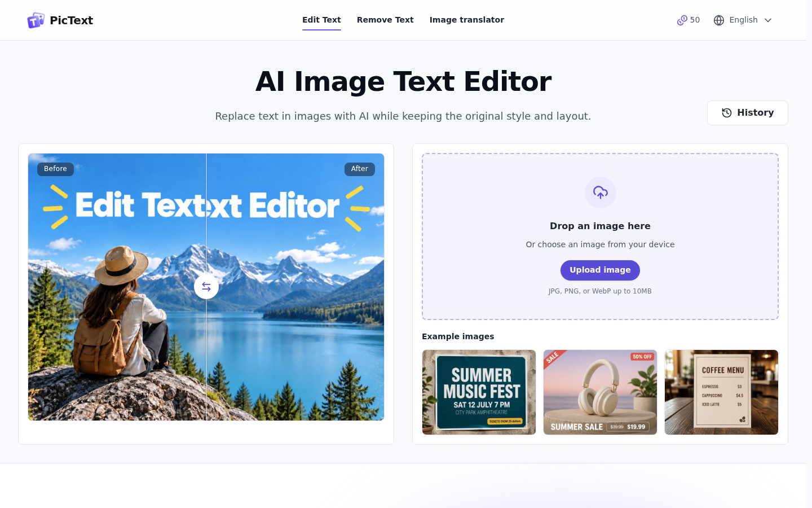Click the History clock icon
812x508 pixels.
click(x=727, y=113)
